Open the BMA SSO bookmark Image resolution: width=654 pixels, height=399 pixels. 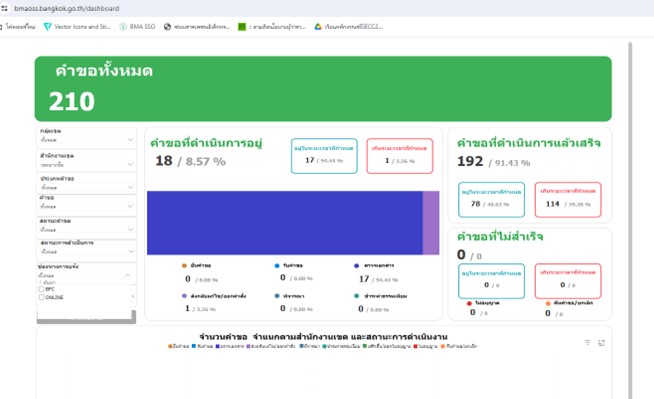[x=137, y=27]
